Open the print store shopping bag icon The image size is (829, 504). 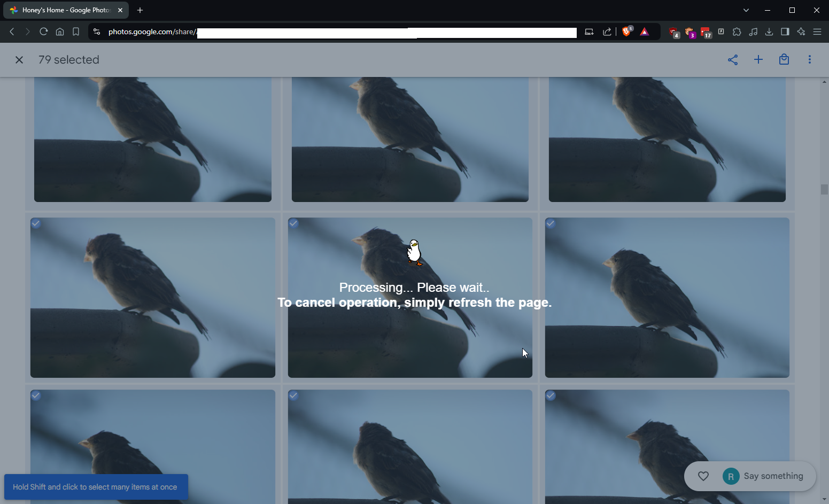[784, 59]
